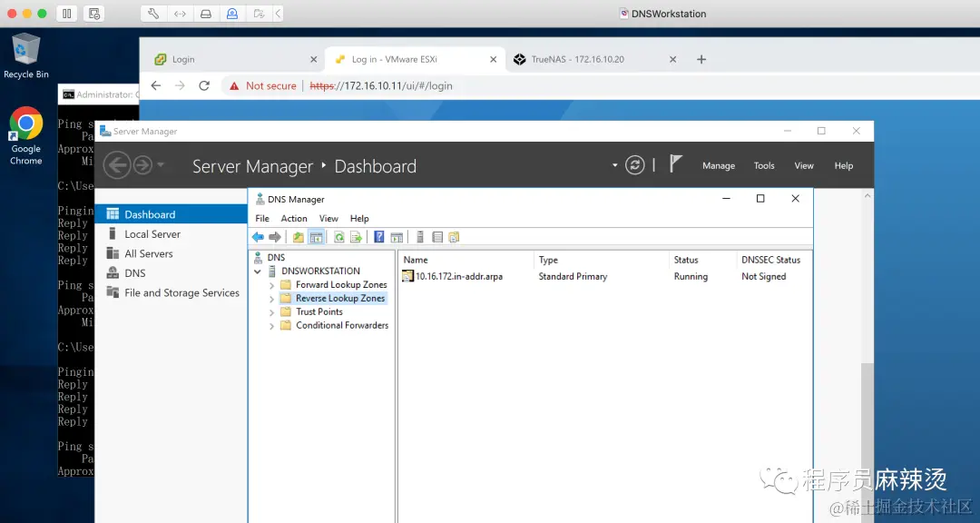This screenshot has width=980, height=523.
Task: Click the Chrome address bar URL
Action: point(381,85)
